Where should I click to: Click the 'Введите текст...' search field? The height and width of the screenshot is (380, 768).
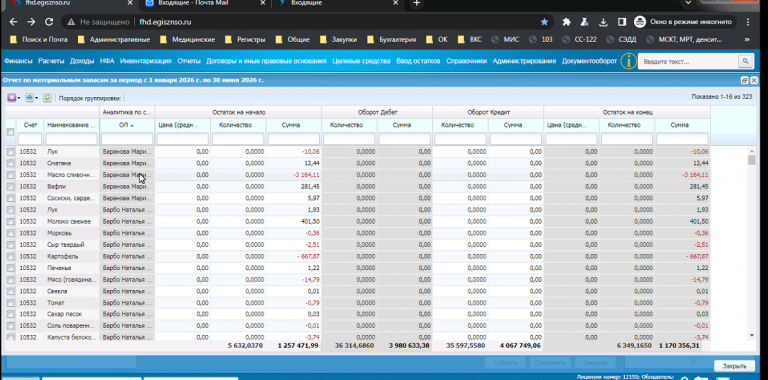pos(688,62)
